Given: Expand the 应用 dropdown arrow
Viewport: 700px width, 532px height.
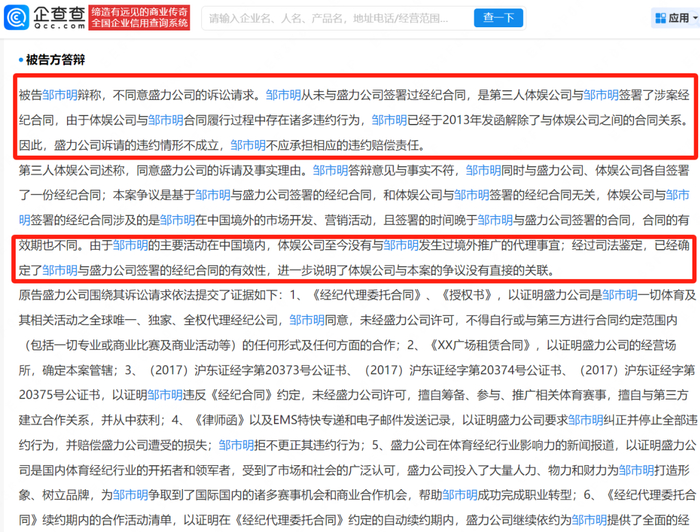Looking at the screenshot, I should [695, 18].
